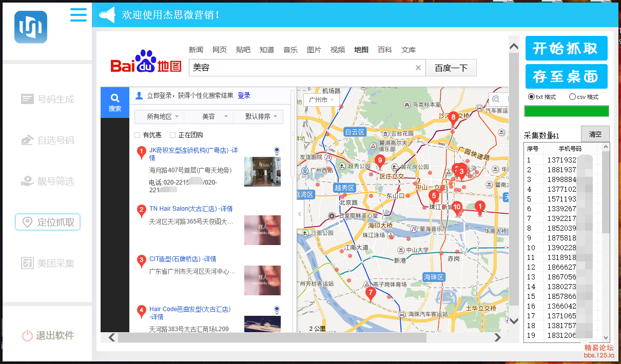Click result marker 2 beside TN Hair Salon
The width and height of the screenshot is (621, 364).
tap(142, 211)
